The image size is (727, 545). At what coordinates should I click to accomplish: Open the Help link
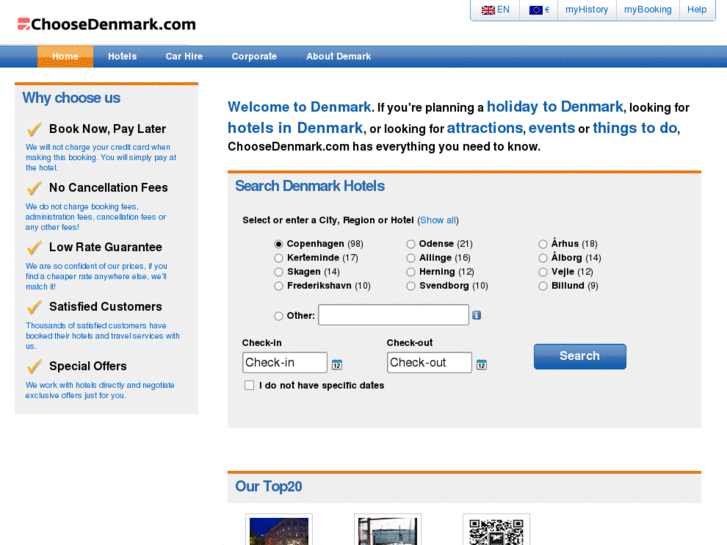[696, 10]
